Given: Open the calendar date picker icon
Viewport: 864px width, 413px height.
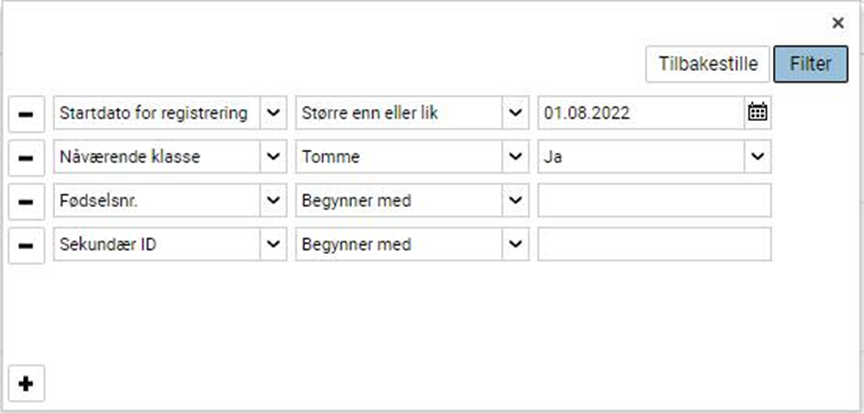Looking at the screenshot, I should [758, 113].
